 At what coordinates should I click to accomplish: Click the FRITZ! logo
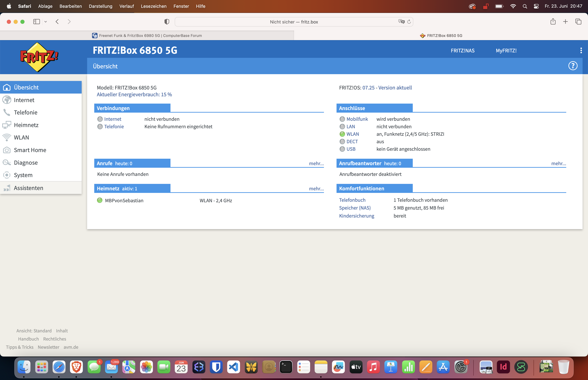click(39, 57)
